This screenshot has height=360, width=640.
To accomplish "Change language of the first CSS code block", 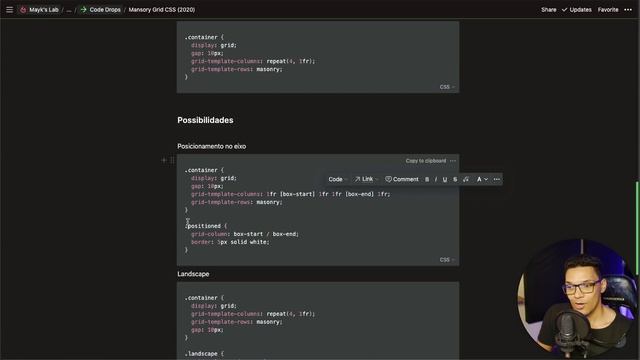I will 447,87.
